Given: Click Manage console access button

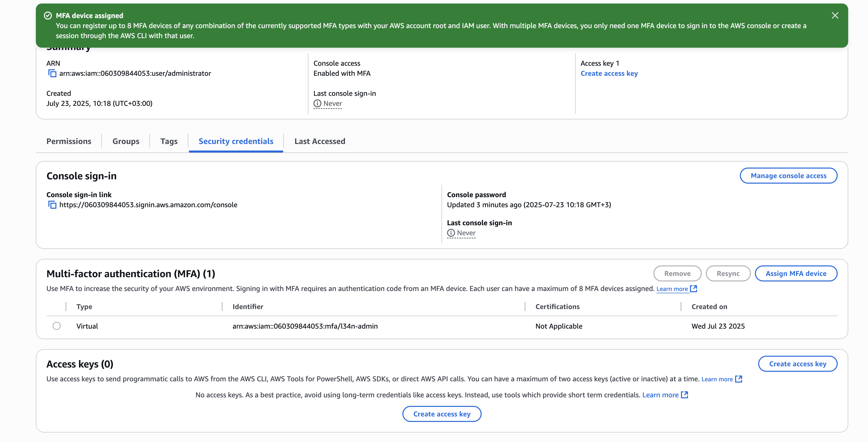Looking at the screenshot, I should (789, 176).
